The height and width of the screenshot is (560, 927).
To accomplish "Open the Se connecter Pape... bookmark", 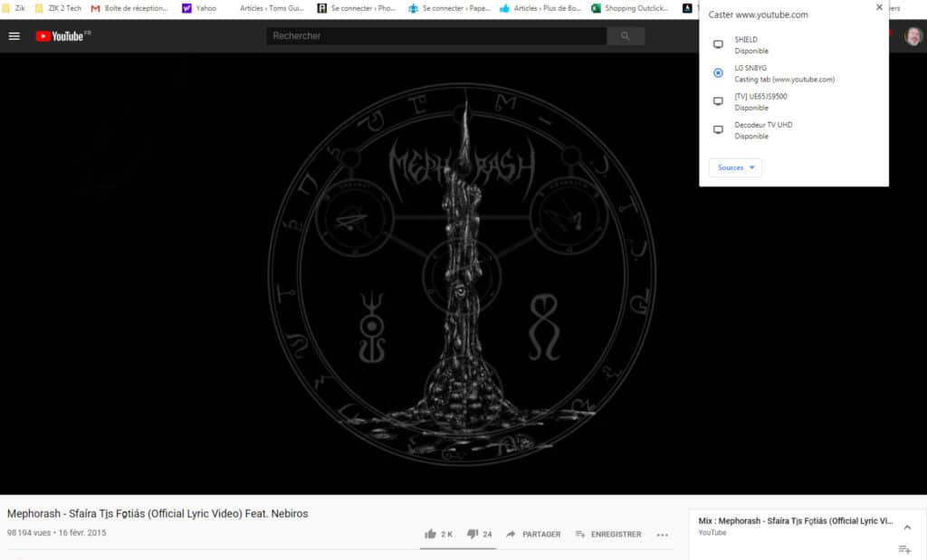I will pyautogui.click(x=449, y=8).
